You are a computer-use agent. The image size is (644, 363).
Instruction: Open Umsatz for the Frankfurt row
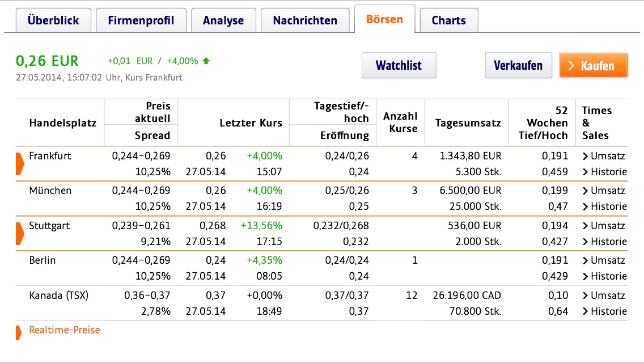coord(604,156)
